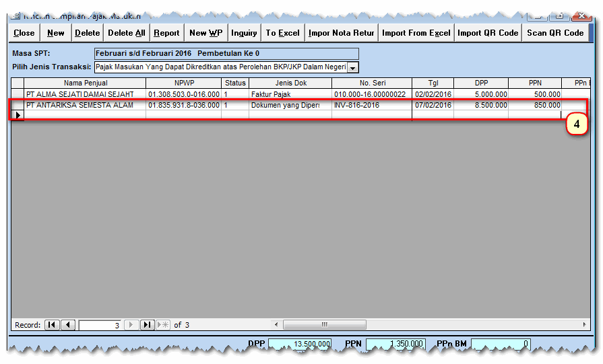Click the New button
Viewport: 603px width, 364px height.
(x=56, y=32)
